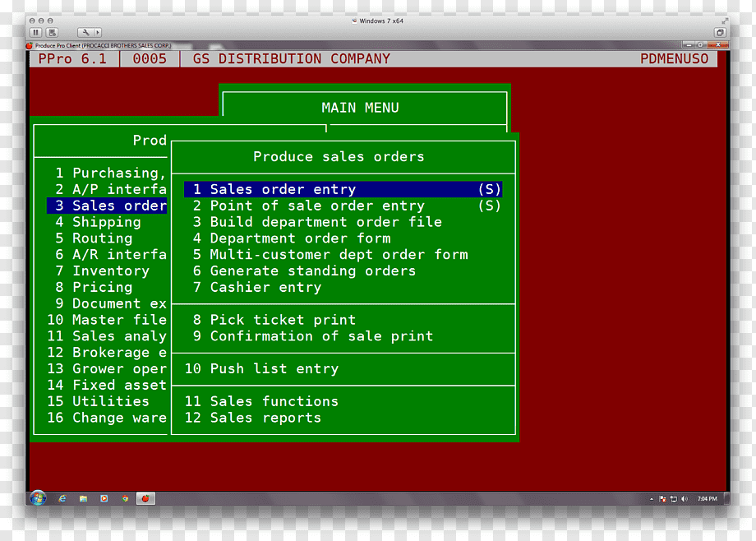756x541 pixels.
Task: Open the Windows Start orb
Action: coord(38,498)
